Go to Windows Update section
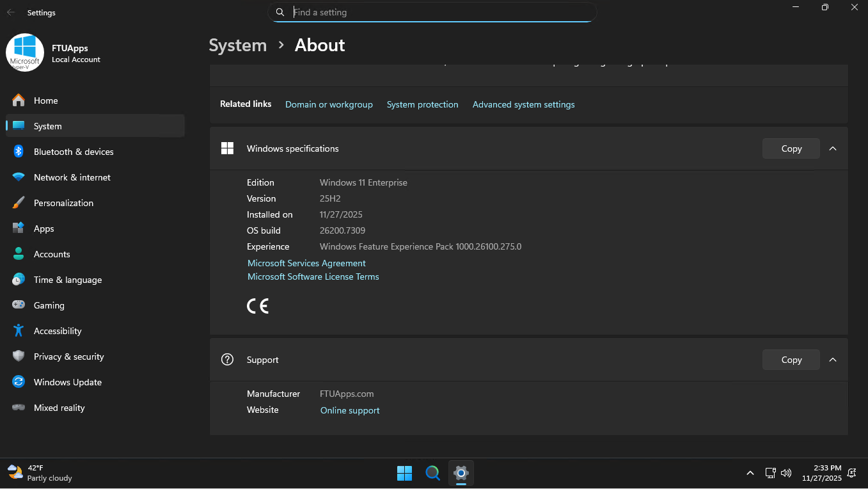This screenshot has height=489, width=868. click(x=67, y=382)
